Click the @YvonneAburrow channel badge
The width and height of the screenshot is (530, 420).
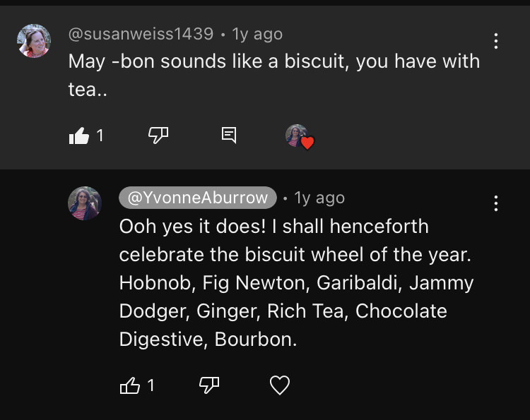point(198,198)
